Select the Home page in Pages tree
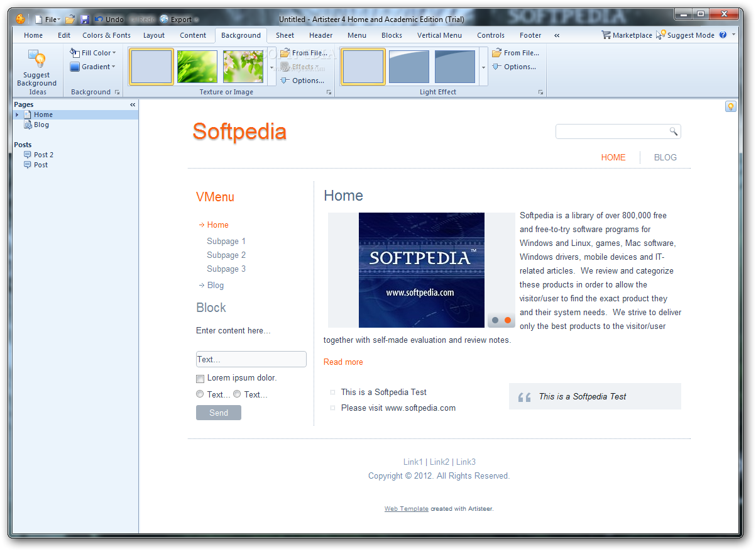756x551 pixels. [43, 114]
